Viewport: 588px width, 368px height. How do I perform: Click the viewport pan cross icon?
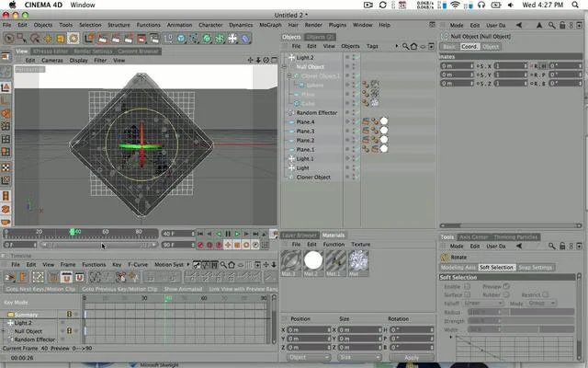click(x=250, y=60)
